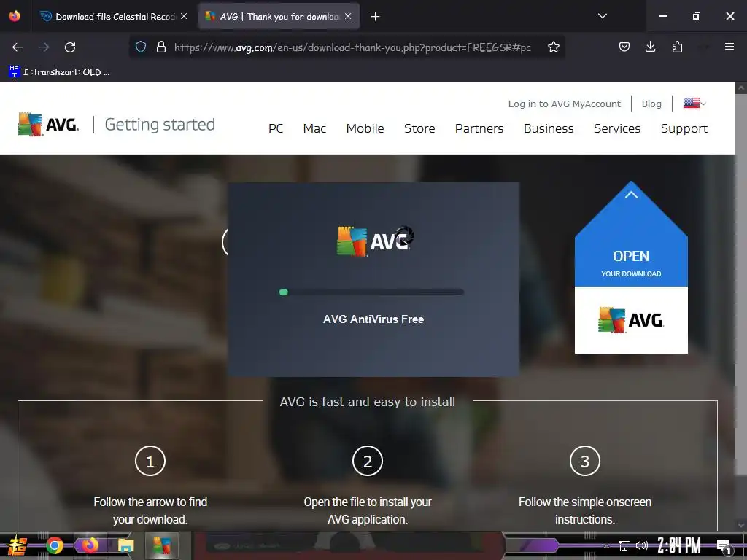Open tracking protection shield icon

pos(141,47)
